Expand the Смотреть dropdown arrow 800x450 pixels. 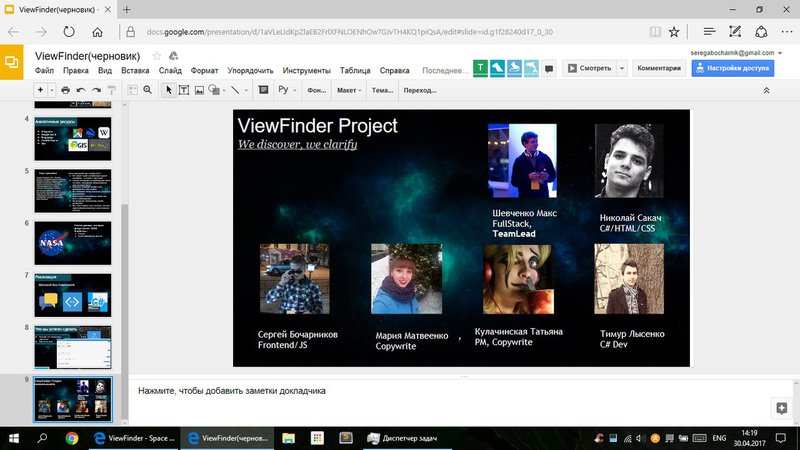point(621,68)
